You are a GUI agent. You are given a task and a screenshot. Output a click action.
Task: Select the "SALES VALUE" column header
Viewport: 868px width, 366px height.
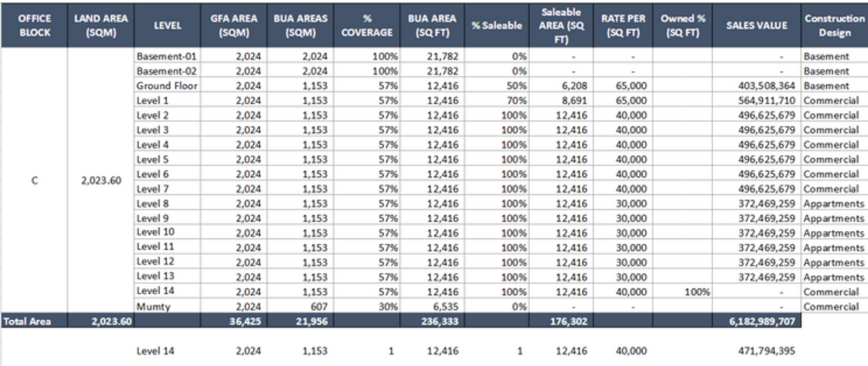(x=757, y=25)
